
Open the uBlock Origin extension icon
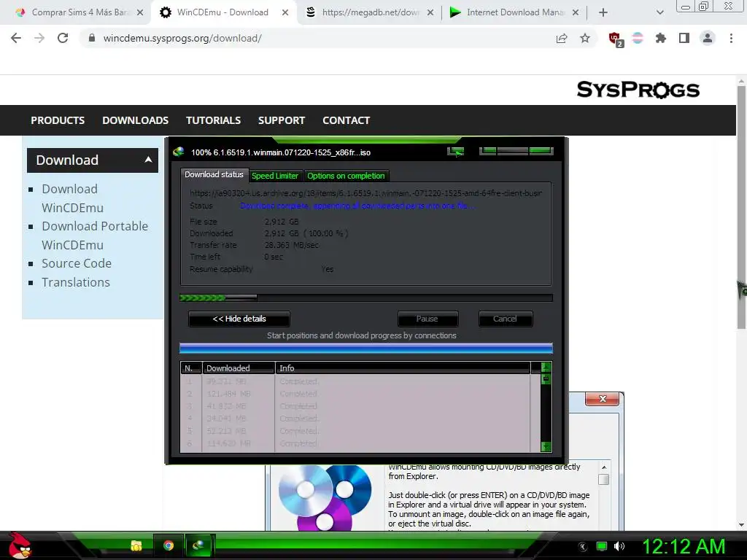(616, 39)
